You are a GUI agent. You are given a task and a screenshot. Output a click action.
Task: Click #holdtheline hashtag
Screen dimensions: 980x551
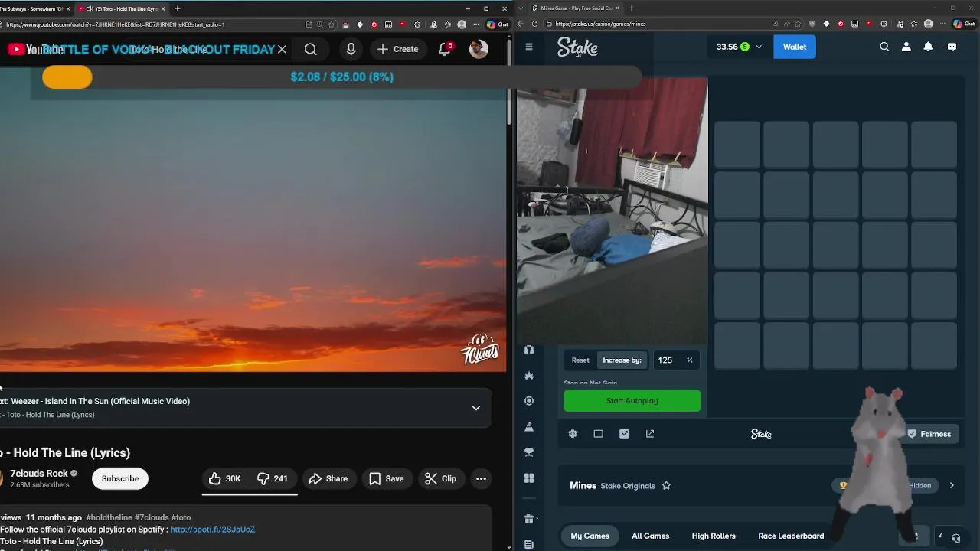109,517
